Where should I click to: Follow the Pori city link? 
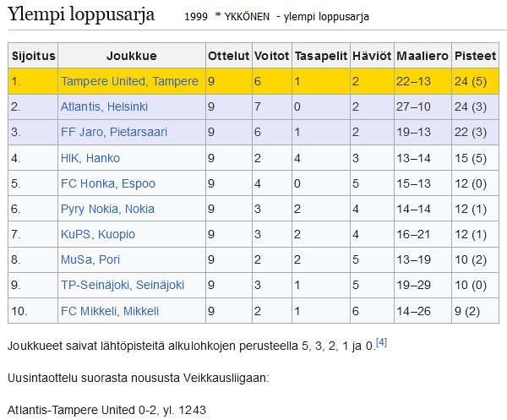tap(109, 259)
